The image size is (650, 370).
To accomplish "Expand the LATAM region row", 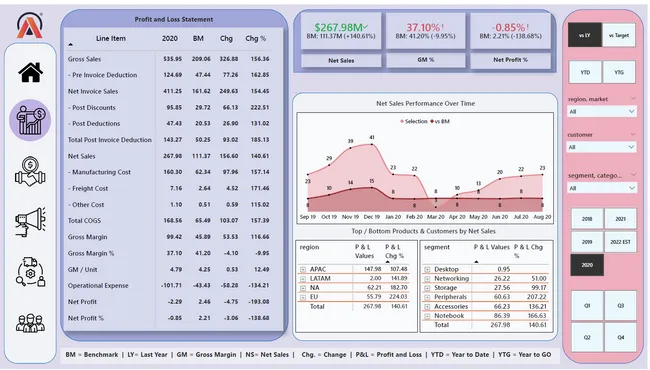I will [303, 279].
